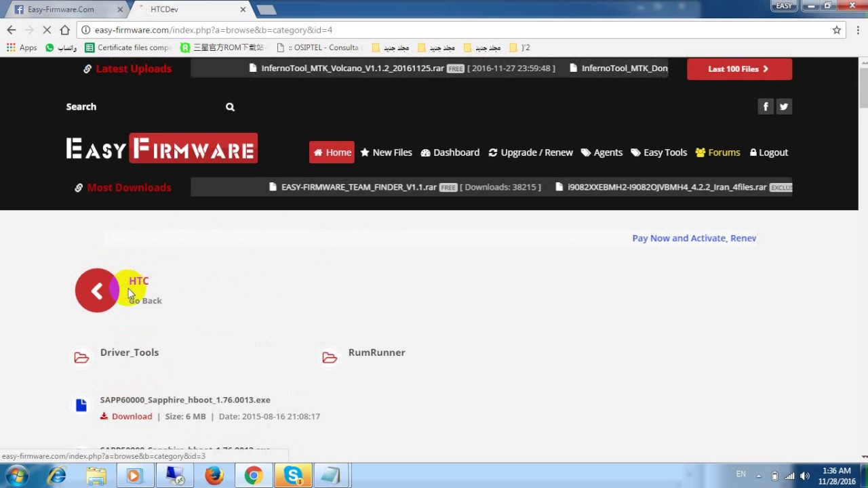Open File Explorer from taskbar
Screen dimensions: 868x488
point(96,476)
